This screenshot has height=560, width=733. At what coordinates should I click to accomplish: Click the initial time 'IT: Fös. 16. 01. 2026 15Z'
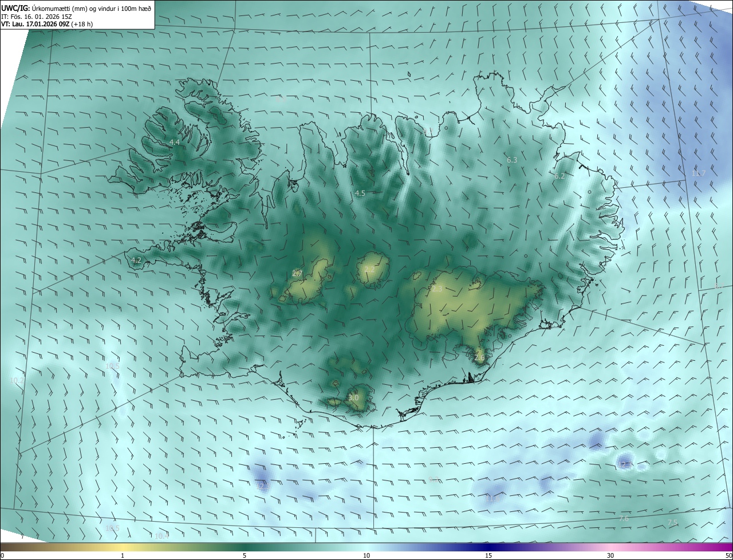36,17
